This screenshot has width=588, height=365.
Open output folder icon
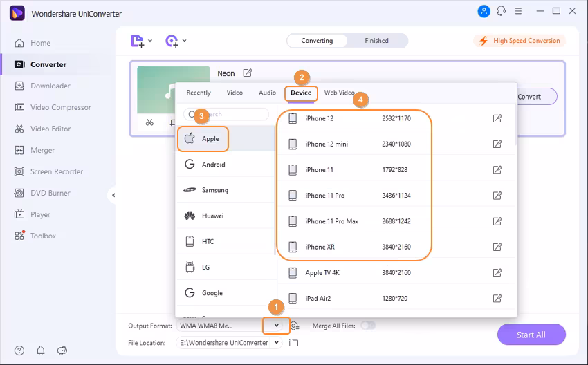point(293,342)
